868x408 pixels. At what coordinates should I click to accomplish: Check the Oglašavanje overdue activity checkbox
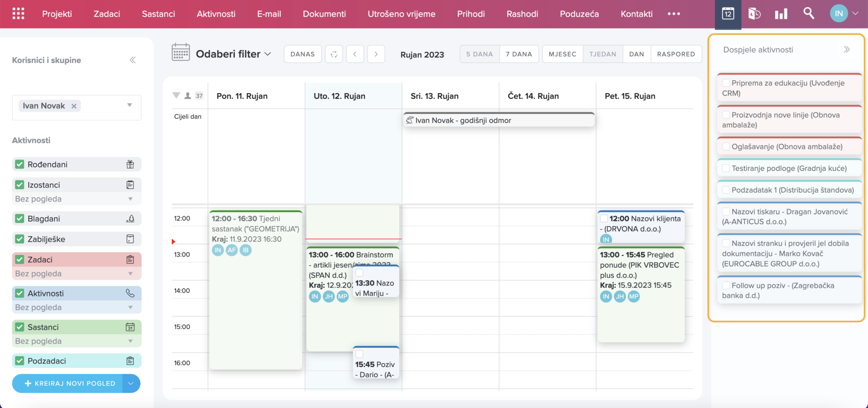click(726, 146)
